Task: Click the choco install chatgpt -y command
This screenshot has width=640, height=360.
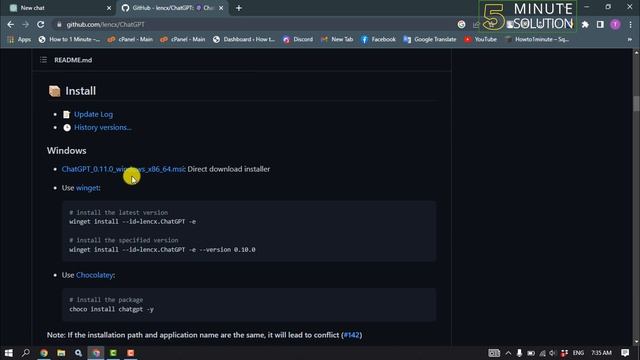Action: (111, 309)
